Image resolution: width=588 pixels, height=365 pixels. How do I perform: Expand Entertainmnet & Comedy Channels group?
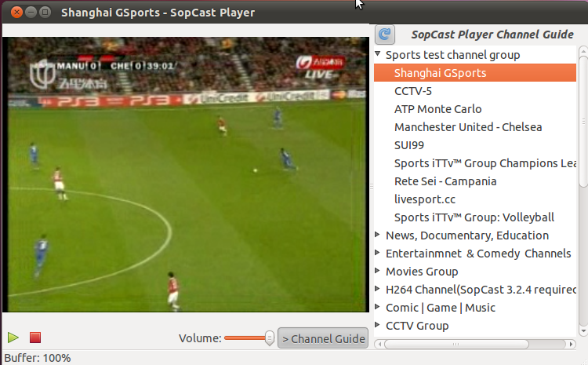(x=377, y=252)
